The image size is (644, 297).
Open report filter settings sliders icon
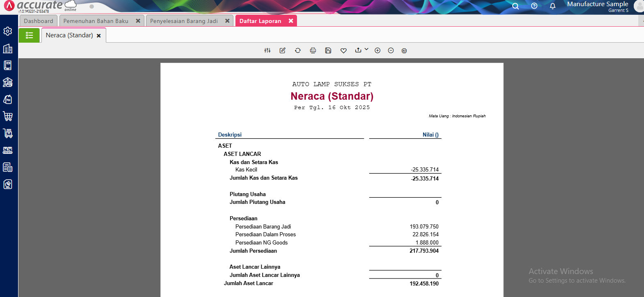click(x=267, y=50)
